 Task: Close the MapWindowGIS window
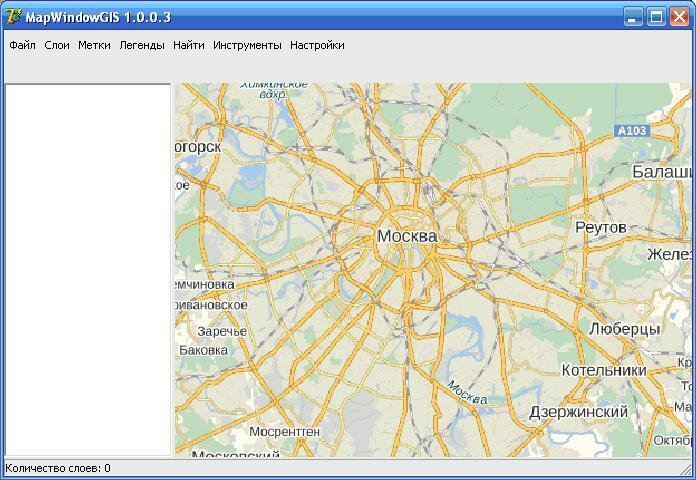pos(679,16)
